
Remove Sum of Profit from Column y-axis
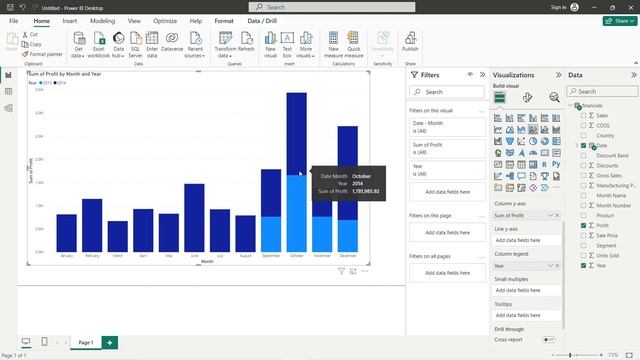pyautogui.click(x=558, y=215)
